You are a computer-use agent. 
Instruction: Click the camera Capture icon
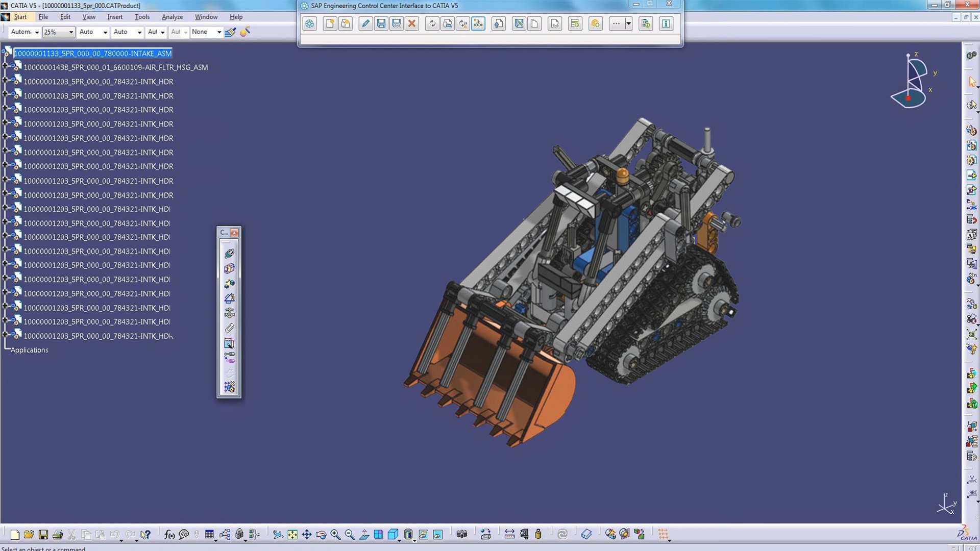(x=462, y=534)
